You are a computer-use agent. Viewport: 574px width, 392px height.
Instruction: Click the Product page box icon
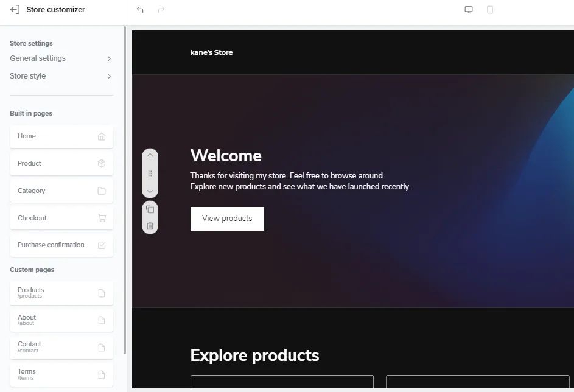coord(102,163)
